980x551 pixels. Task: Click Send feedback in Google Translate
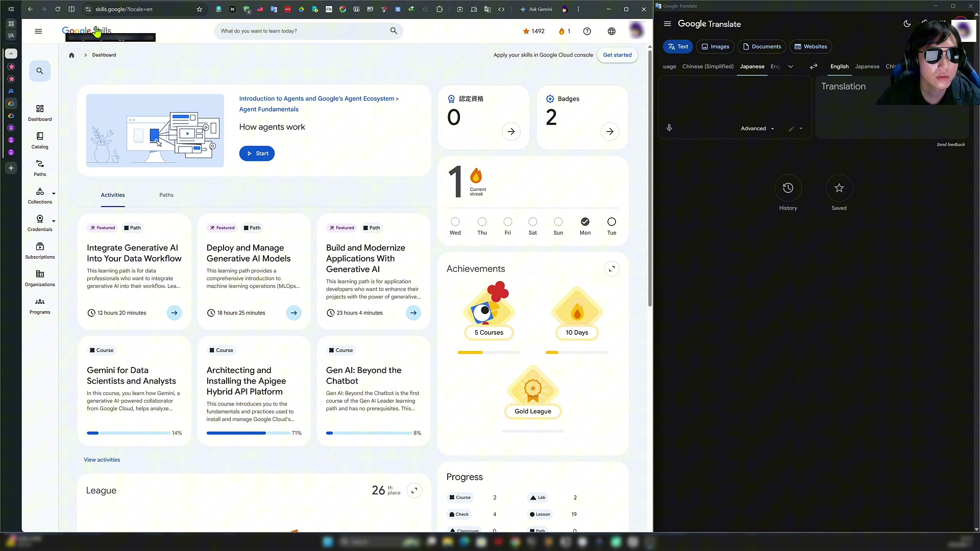point(950,144)
